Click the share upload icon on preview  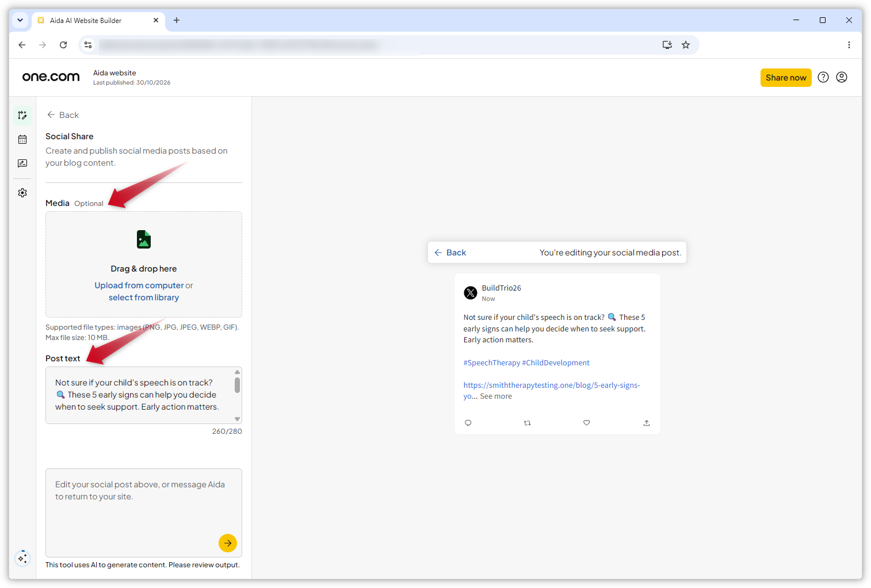click(x=647, y=423)
